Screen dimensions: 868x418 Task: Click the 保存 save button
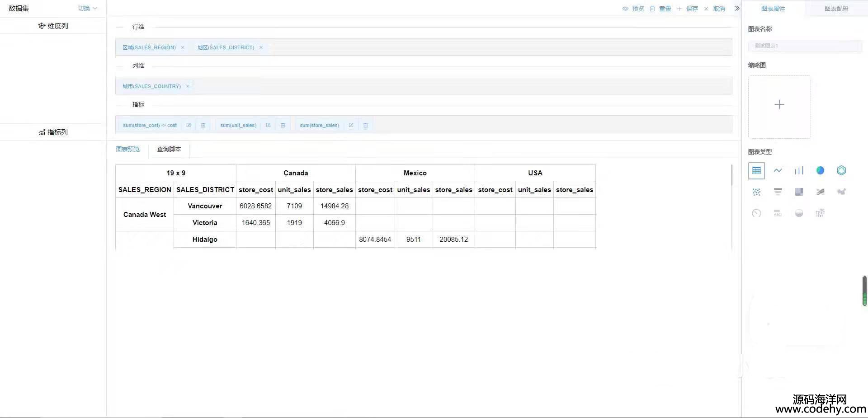tap(687, 9)
